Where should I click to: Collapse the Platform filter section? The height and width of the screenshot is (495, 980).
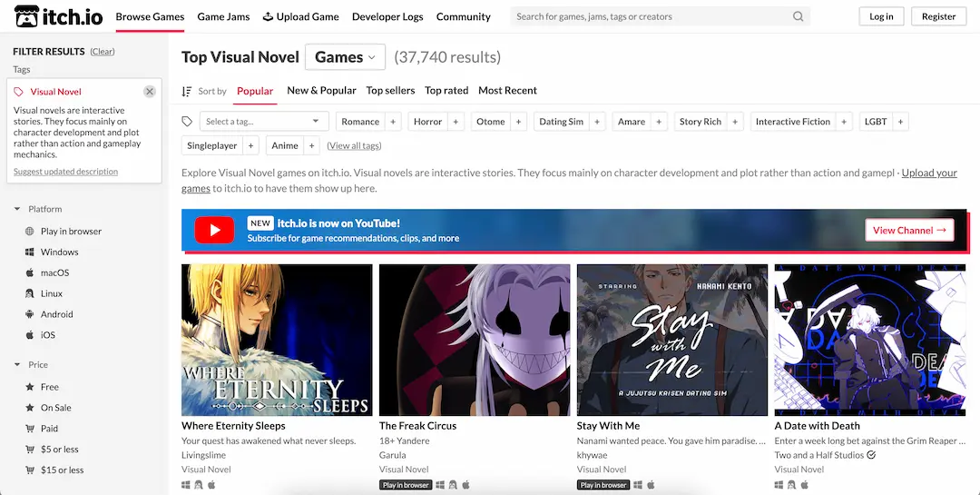click(17, 209)
